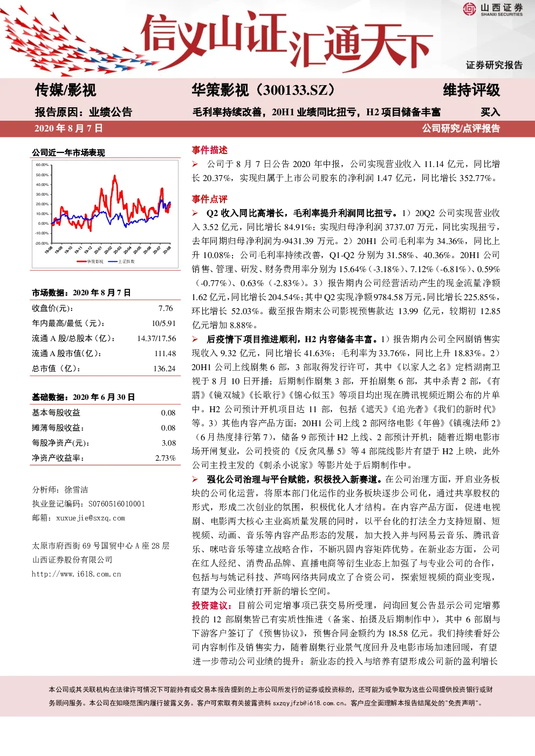Select the 传媒/影视 sector heading

65,90
